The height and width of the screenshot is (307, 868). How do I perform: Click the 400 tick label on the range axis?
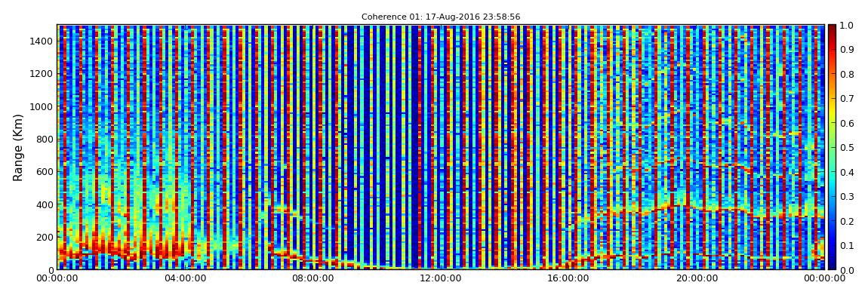(x=45, y=204)
